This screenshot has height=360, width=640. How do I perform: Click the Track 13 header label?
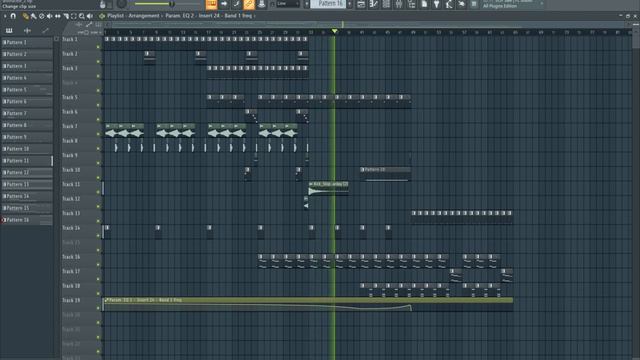(71, 213)
